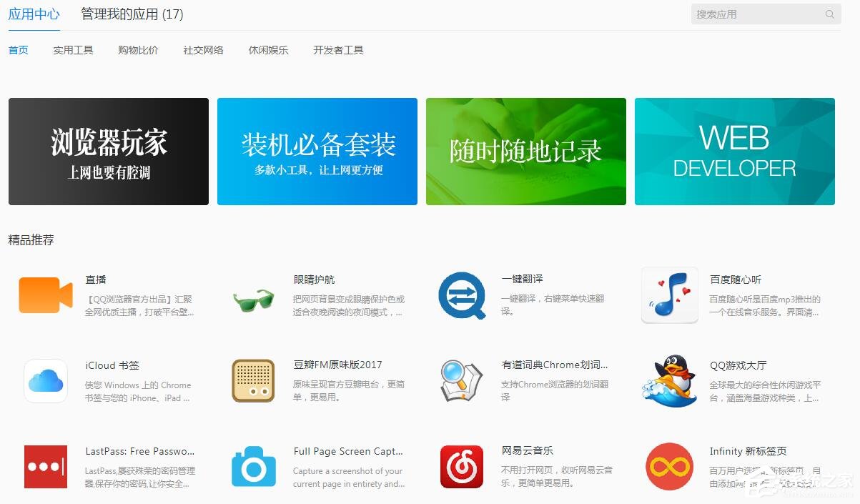Open the 实用工具 category

click(73, 50)
